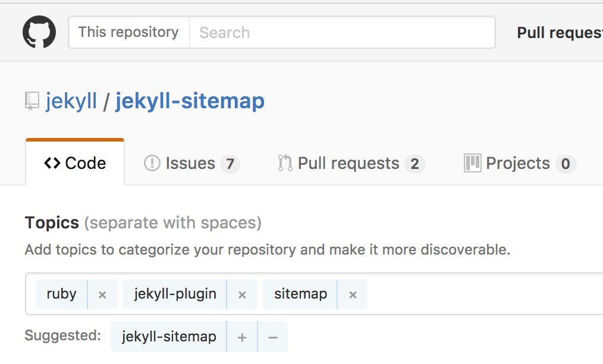Image resolution: width=603 pixels, height=364 pixels.
Task: Click the suggested jekyll-sitemap topic label
Action: pos(169,337)
